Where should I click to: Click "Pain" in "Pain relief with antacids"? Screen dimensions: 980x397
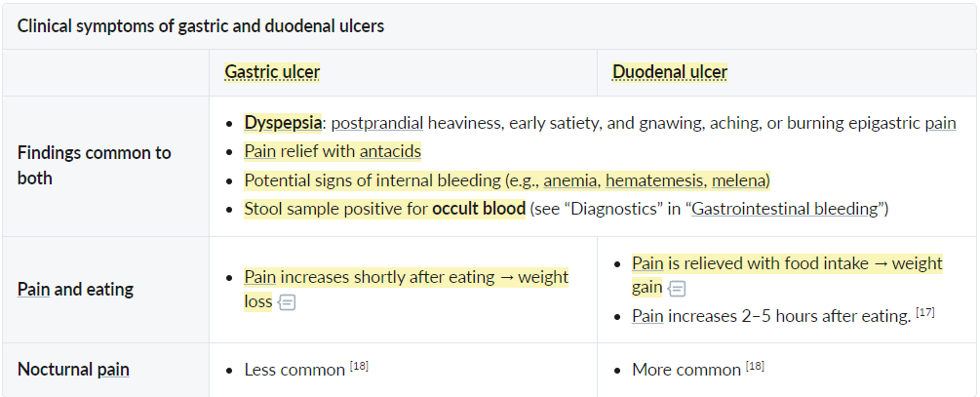coord(260,152)
